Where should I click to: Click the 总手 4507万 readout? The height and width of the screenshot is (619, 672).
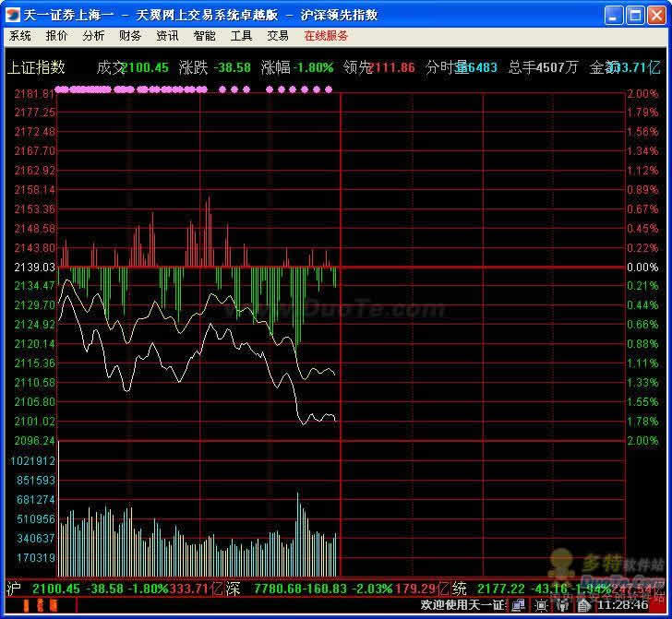click(x=543, y=67)
